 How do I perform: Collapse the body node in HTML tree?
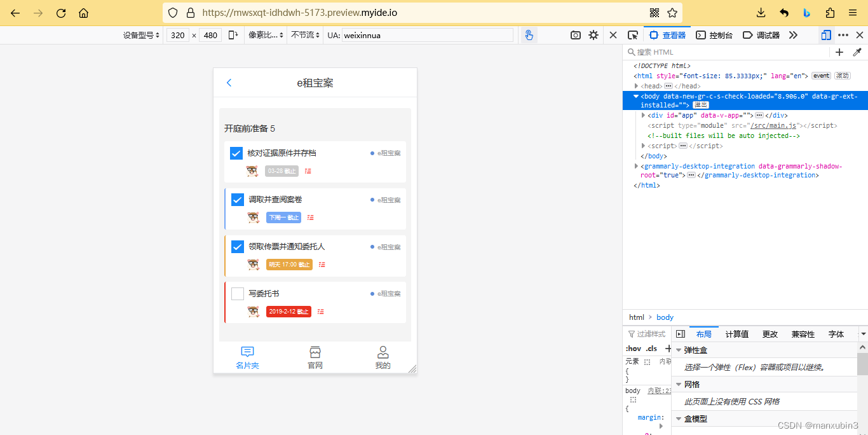tap(637, 96)
